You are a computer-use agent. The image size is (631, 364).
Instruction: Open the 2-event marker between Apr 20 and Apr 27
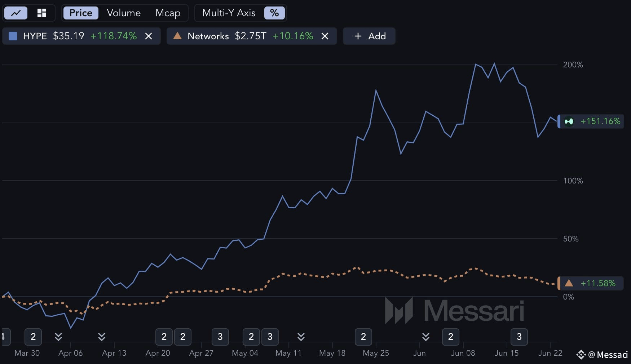(x=183, y=337)
